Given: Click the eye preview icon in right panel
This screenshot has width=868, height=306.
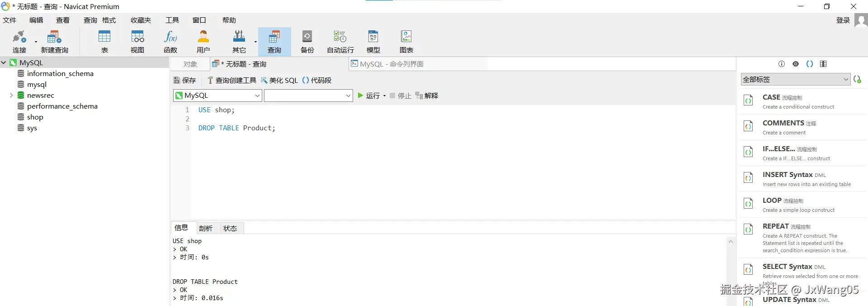Looking at the screenshot, I should [796, 64].
